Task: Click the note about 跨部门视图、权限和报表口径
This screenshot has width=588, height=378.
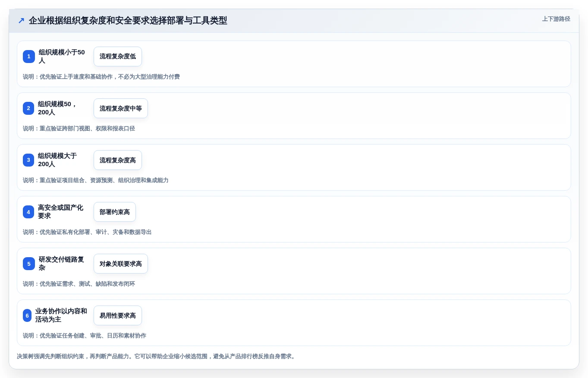Action: tap(79, 129)
